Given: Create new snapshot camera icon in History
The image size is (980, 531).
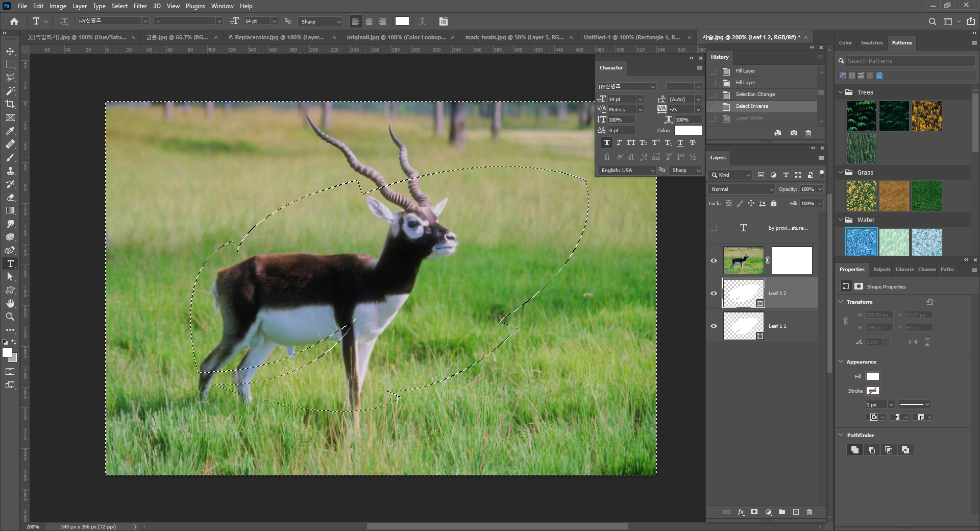Looking at the screenshot, I should [x=794, y=133].
